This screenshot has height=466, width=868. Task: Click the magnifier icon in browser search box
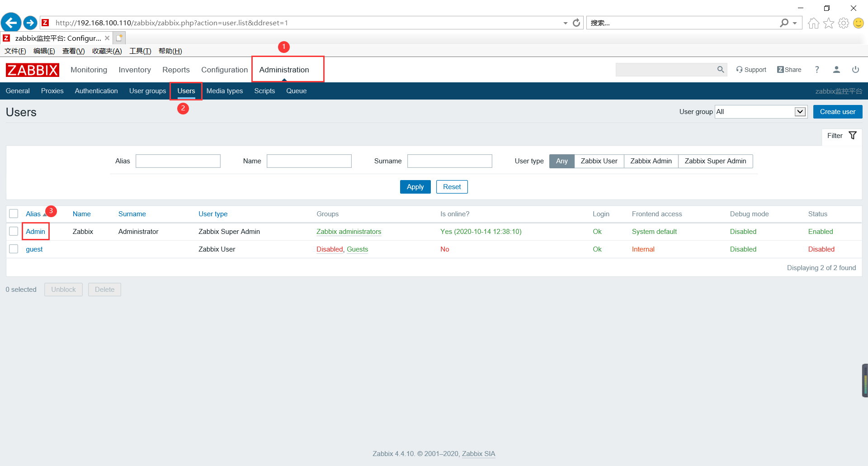(x=784, y=23)
